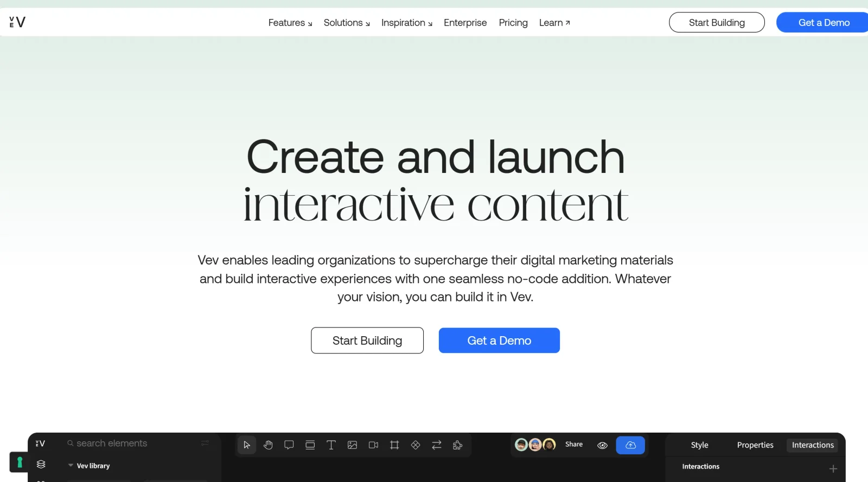The width and height of the screenshot is (868, 482).
Task: Click the Vev logo in the editor panel
Action: (x=40, y=444)
